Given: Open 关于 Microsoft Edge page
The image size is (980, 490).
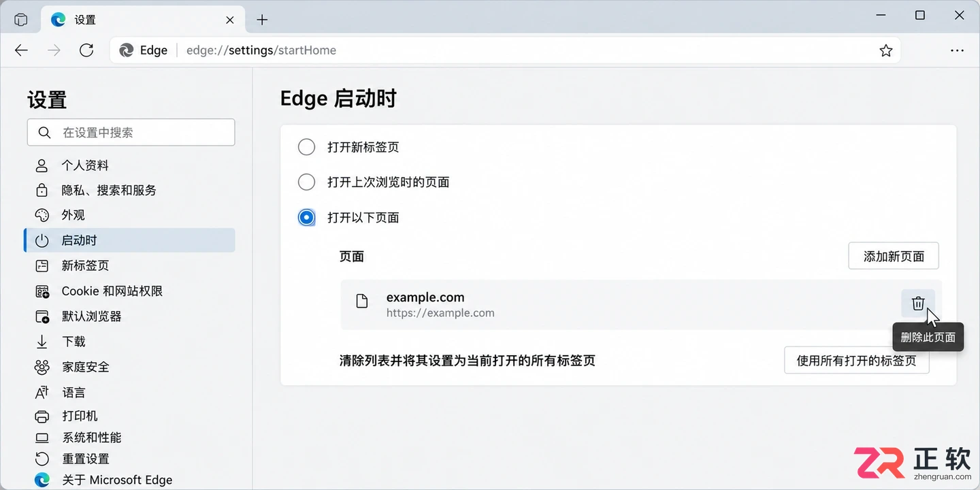Looking at the screenshot, I should [x=129, y=480].
